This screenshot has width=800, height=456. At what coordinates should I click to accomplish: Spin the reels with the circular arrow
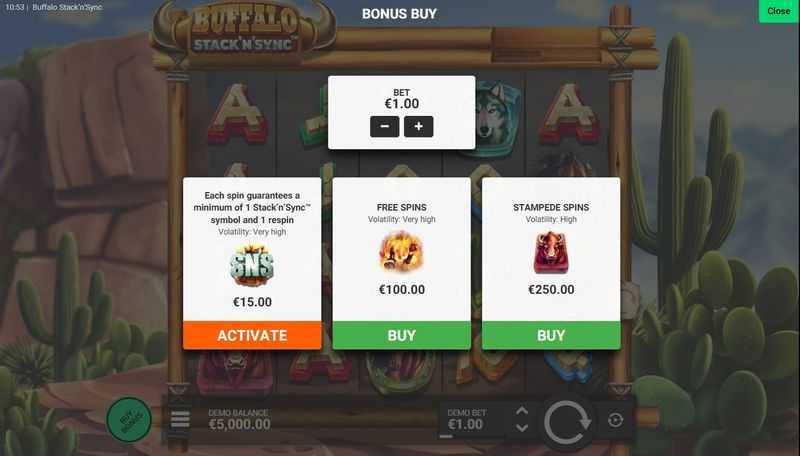(x=567, y=422)
